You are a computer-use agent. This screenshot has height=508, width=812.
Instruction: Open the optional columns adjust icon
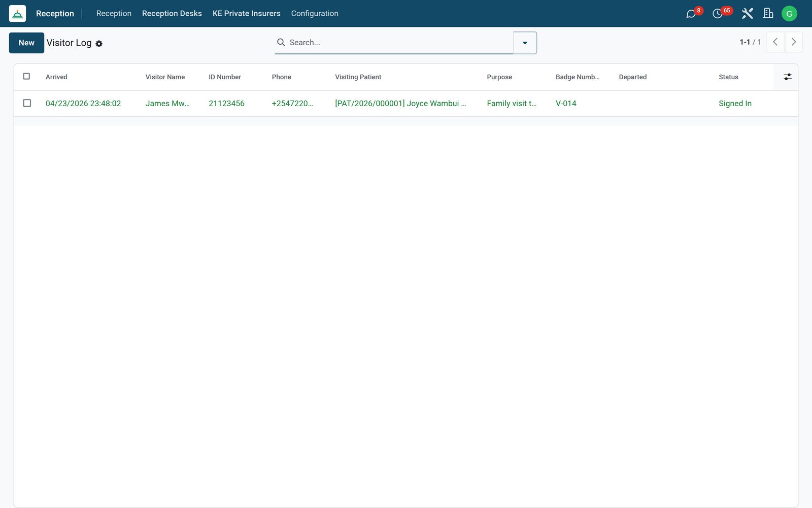(787, 77)
